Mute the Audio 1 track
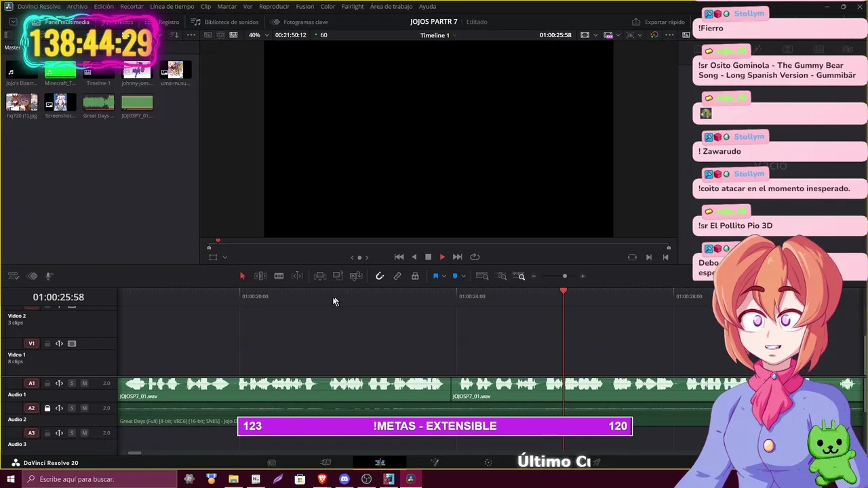This screenshot has height=488, width=868. click(84, 384)
